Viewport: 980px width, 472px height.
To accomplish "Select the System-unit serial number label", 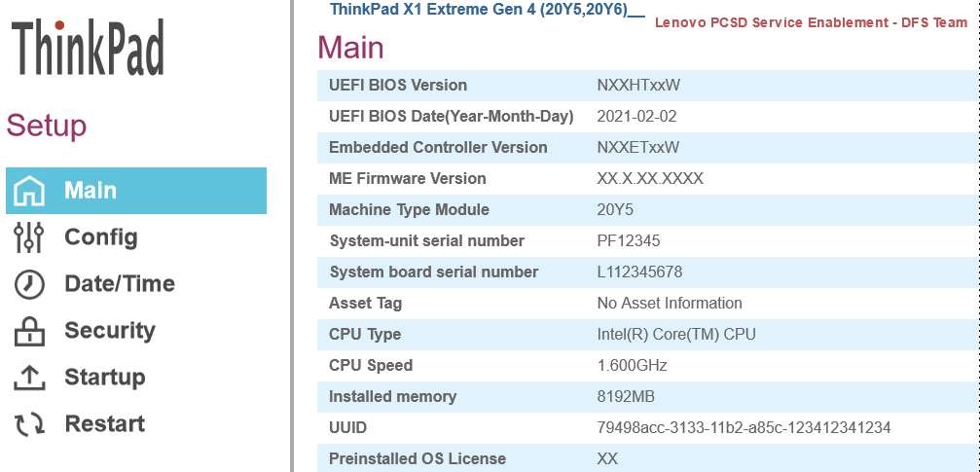I will pyautogui.click(x=427, y=240).
